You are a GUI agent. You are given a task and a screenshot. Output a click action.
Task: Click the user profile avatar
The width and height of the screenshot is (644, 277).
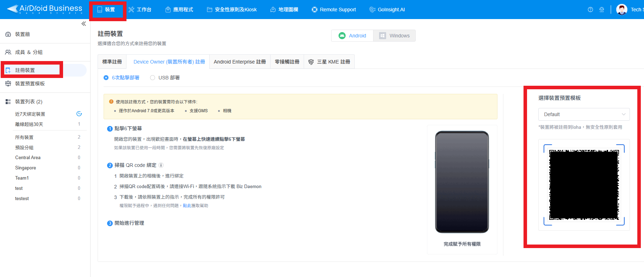click(622, 10)
